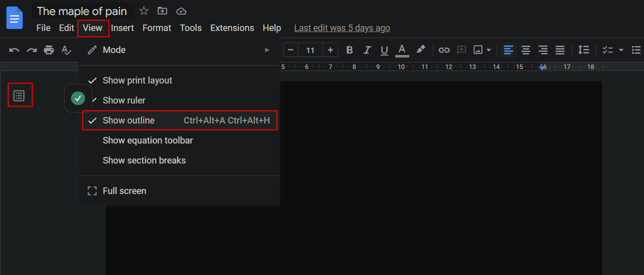Print the document
The width and height of the screenshot is (644, 275).
[49, 50]
